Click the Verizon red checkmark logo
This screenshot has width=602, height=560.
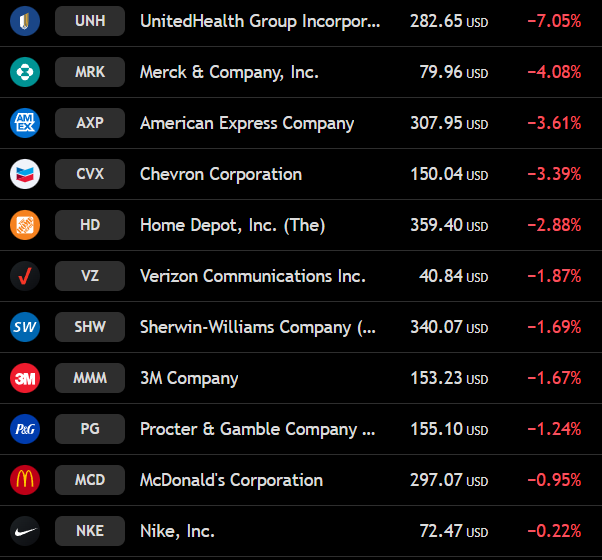25,276
